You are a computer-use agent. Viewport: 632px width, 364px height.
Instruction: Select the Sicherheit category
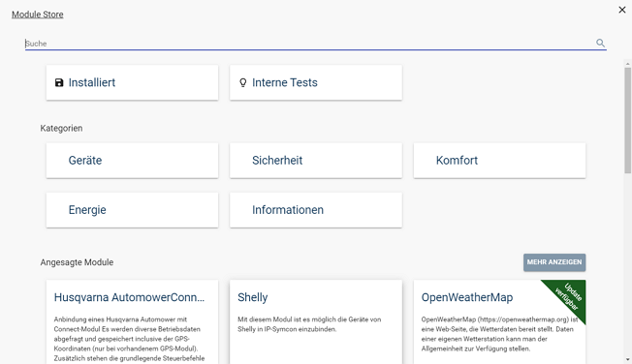[316, 161]
